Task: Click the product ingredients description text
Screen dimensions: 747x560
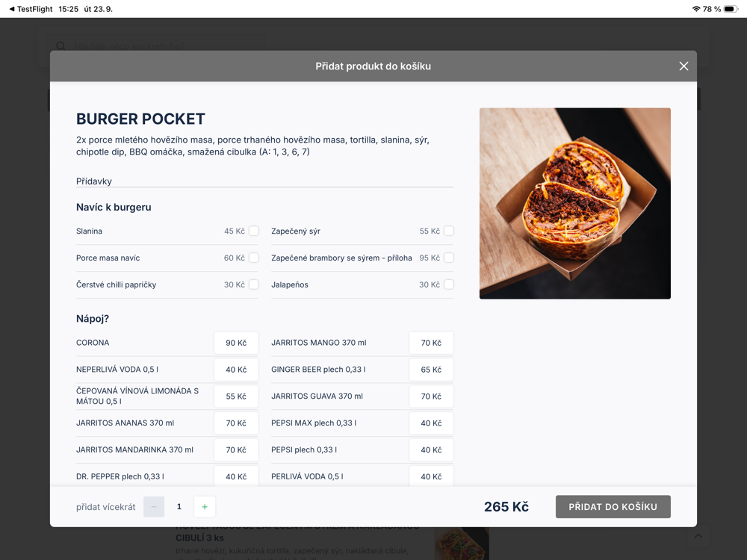Action: [x=252, y=146]
